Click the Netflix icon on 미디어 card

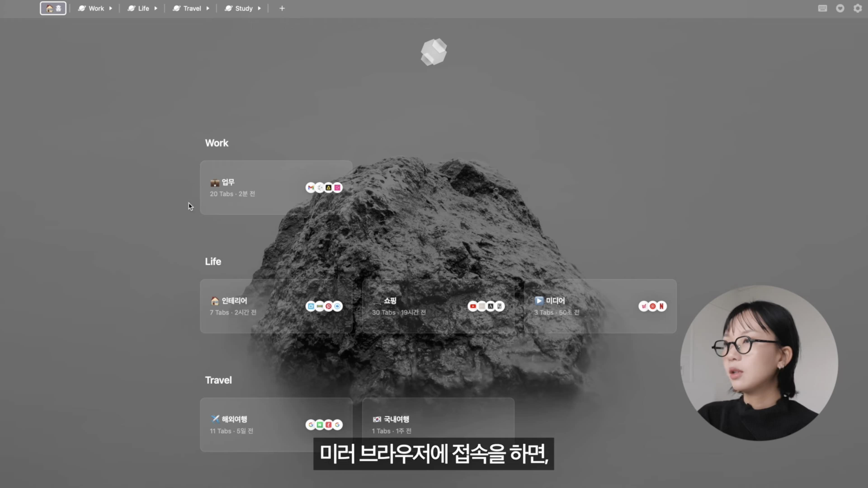(661, 306)
